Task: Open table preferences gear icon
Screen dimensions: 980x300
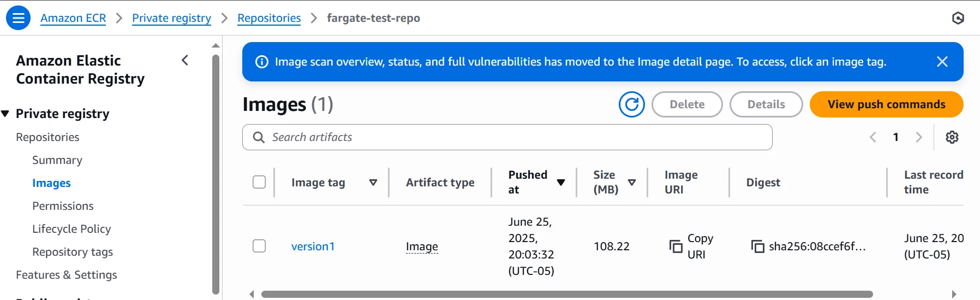Action: 952,137
